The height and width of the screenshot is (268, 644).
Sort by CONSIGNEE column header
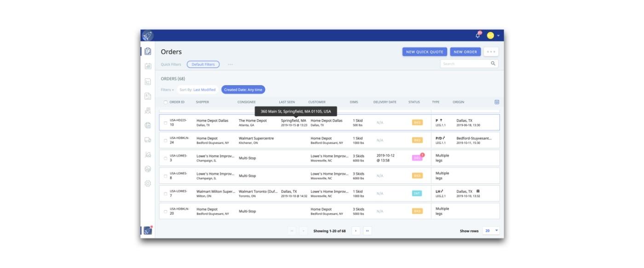coord(247,102)
